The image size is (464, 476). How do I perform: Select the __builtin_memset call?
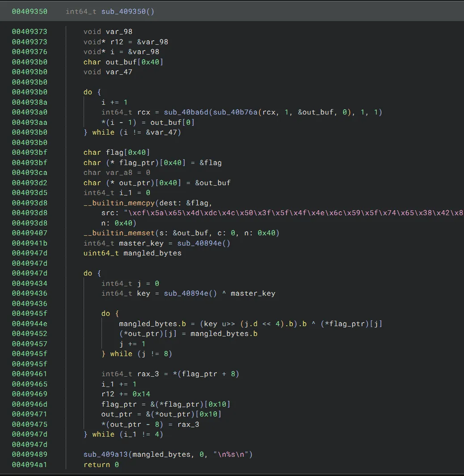pyautogui.click(x=119, y=233)
